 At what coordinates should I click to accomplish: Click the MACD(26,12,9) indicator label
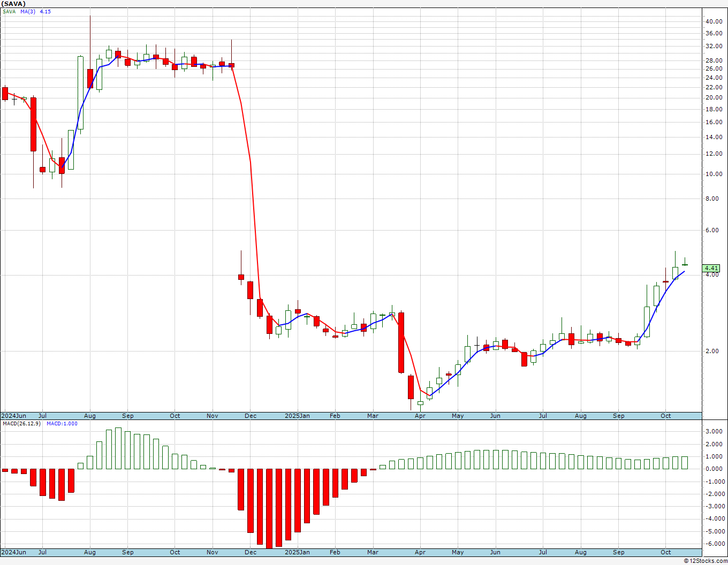(22, 424)
